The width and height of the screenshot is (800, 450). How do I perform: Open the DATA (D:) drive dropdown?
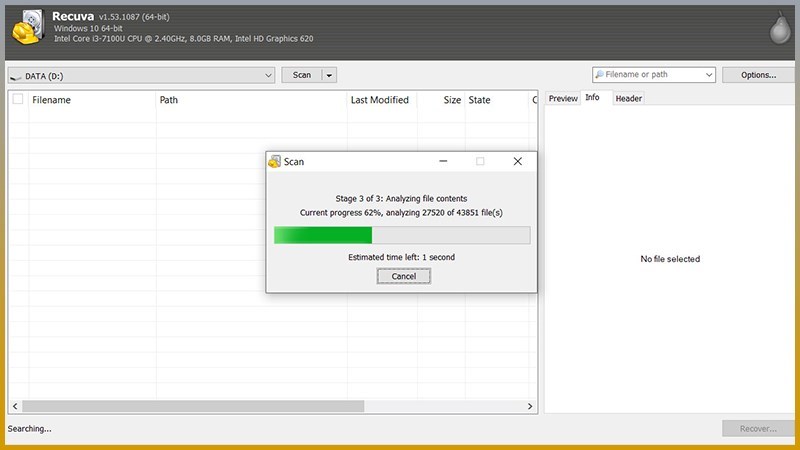pyautogui.click(x=141, y=76)
